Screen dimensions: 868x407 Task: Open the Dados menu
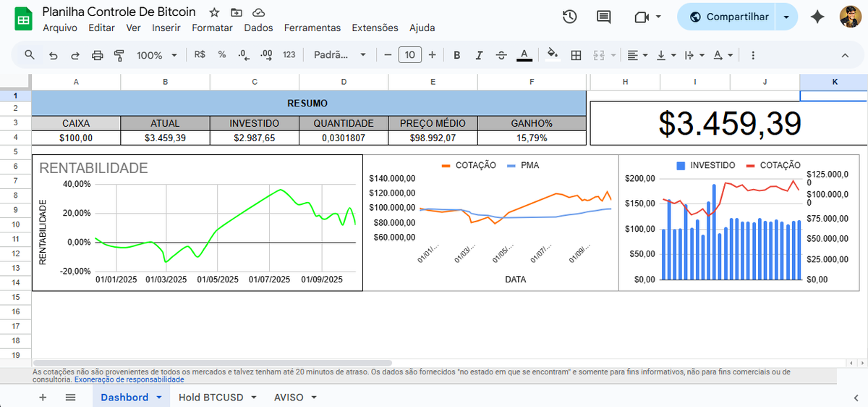[x=258, y=28]
